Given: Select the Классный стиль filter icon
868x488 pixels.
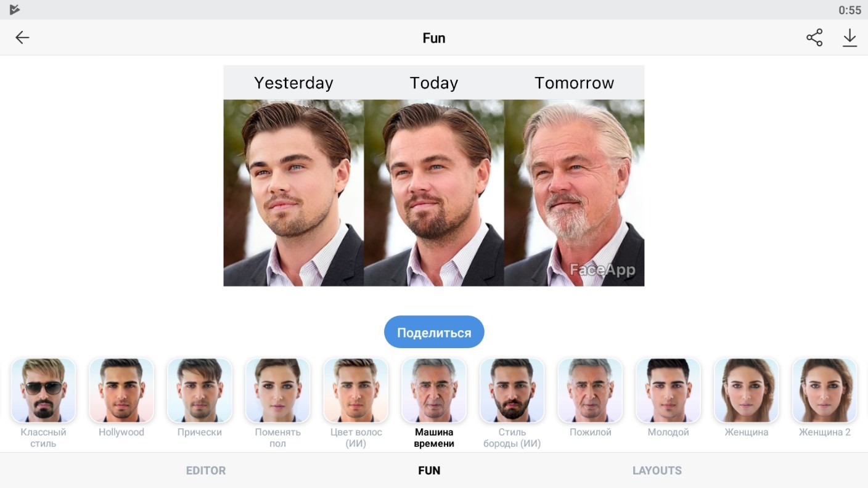Looking at the screenshot, I should 43,391.
